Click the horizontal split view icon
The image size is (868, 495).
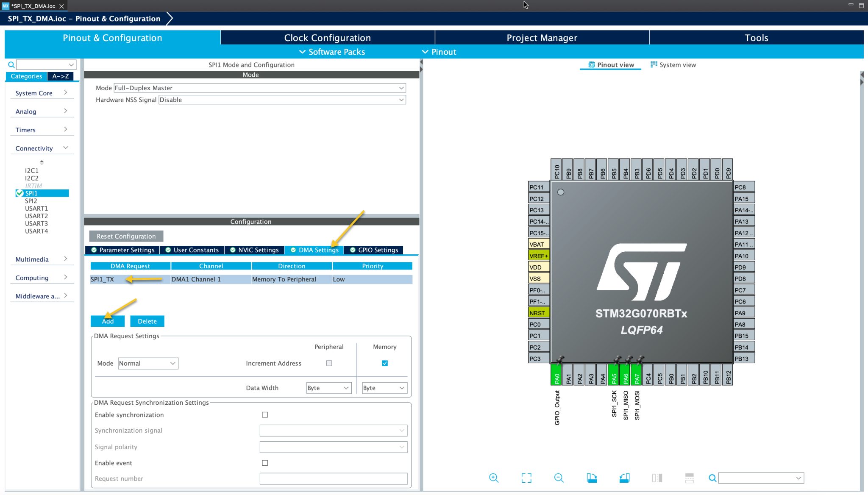[x=690, y=478]
